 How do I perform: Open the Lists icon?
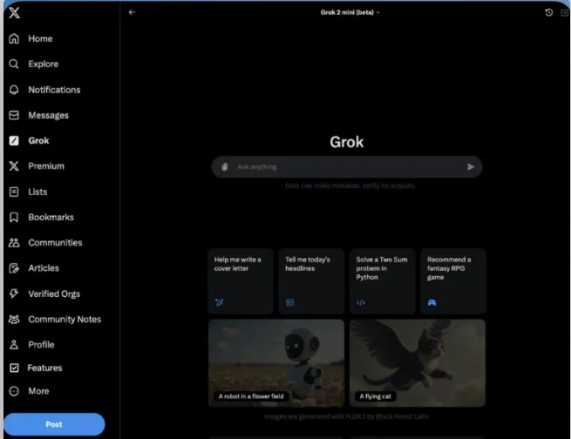pos(14,192)
